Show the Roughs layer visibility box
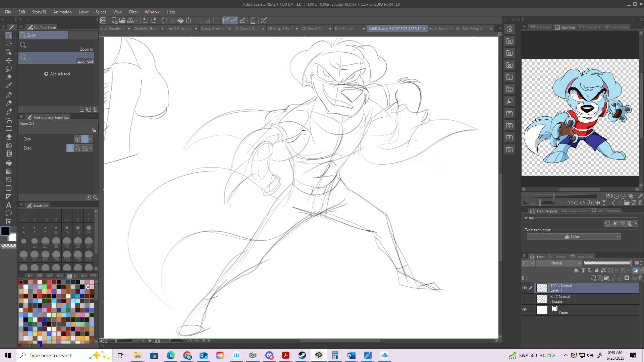 [525, 299]
